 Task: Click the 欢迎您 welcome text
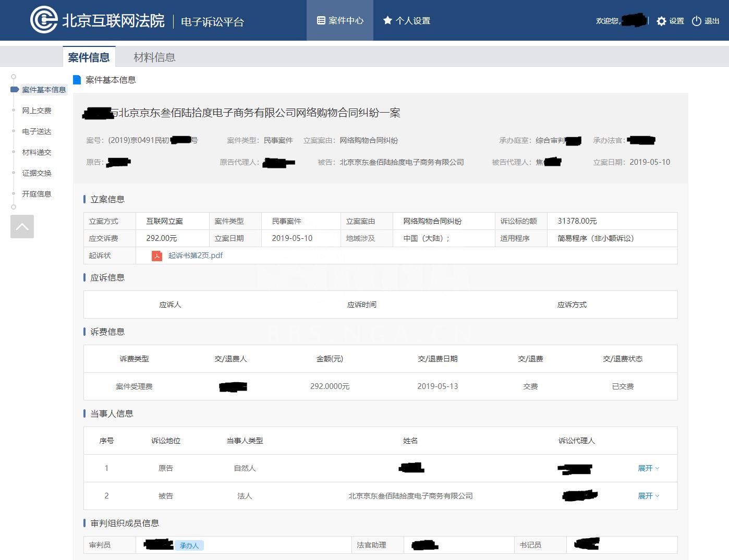coord(608,21)
